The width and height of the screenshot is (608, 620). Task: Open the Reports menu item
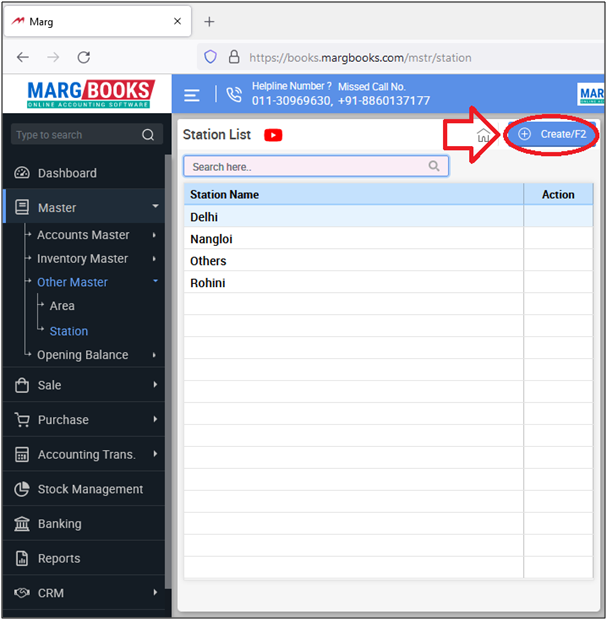pos(84,558)
